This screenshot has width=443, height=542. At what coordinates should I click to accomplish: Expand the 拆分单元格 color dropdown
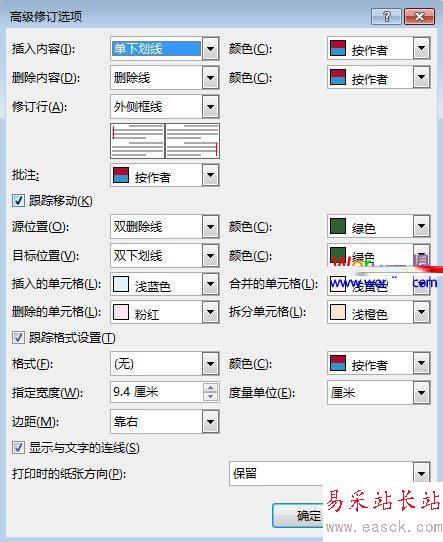click(421, 312)
